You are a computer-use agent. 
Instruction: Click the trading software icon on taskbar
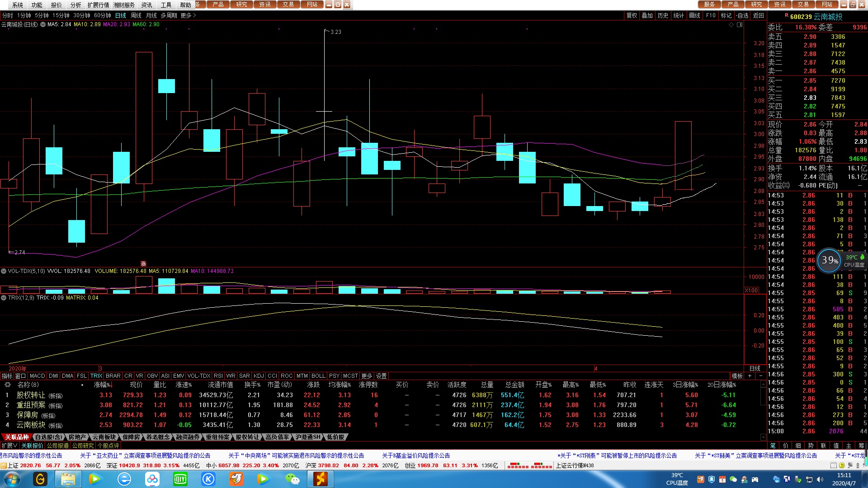click(320, 479)
